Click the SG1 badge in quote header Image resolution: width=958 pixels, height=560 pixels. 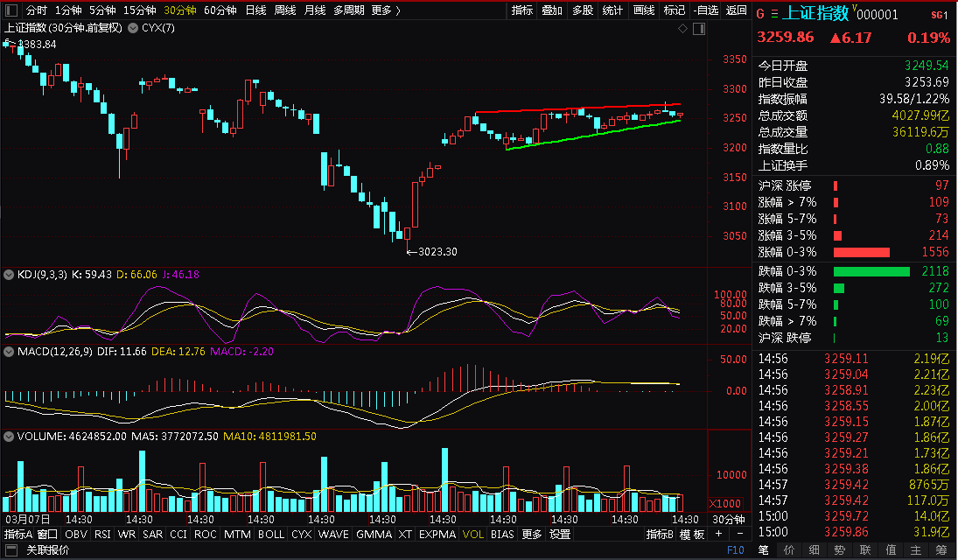939,15
